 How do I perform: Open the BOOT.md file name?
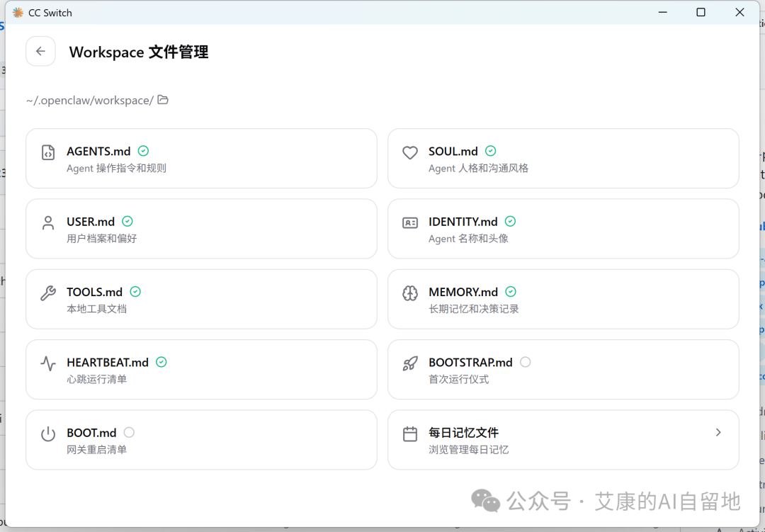(x=91, y=432)
